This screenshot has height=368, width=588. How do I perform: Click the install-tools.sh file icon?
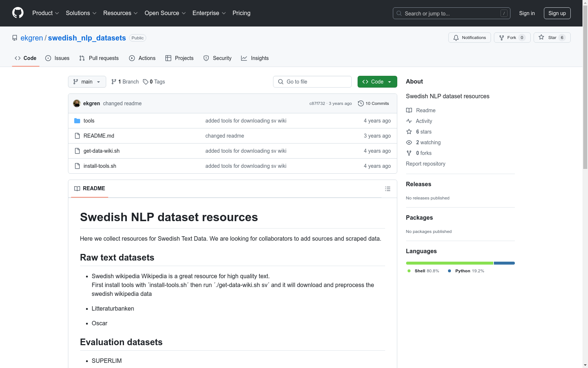(x=77, y=166)
